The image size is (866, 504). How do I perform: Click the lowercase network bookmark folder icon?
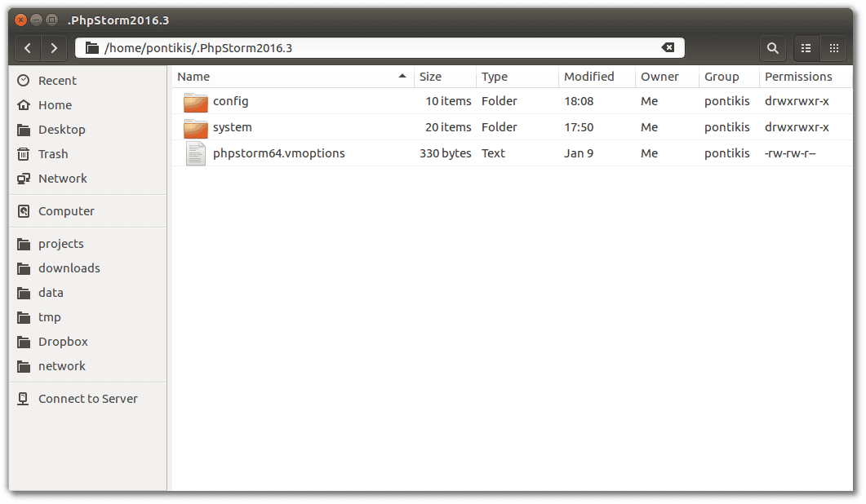23,366
